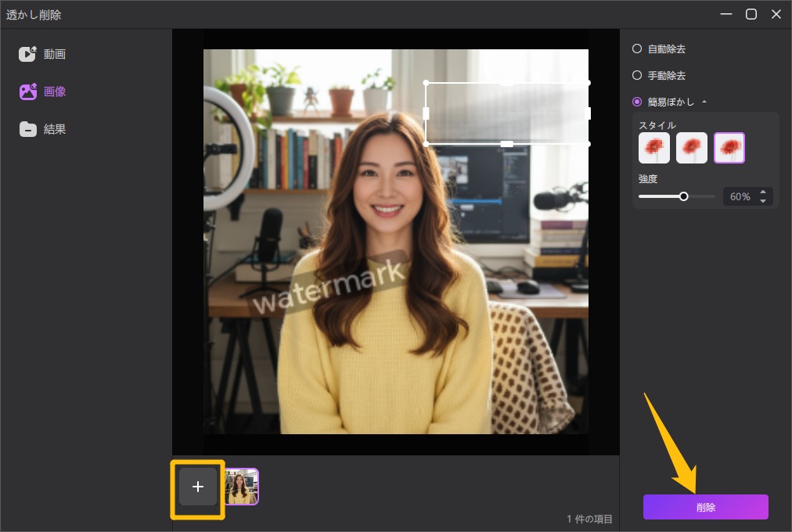The height and width of the screenshot is (532, 792).
Task: Select the 簡易ぼかし radio option
Action: (x=637, y=102)
